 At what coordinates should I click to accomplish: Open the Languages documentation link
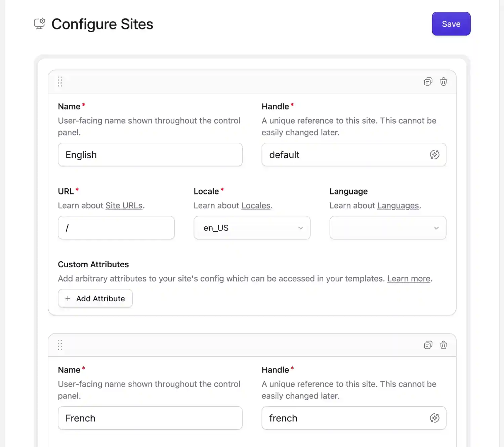click(398, 205)
